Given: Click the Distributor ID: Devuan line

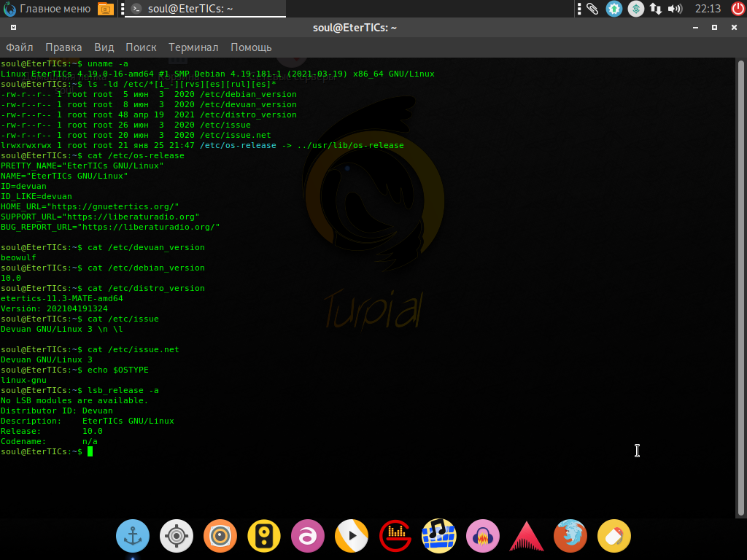Looking at the screenshot, I should click(x=57, y=411).
